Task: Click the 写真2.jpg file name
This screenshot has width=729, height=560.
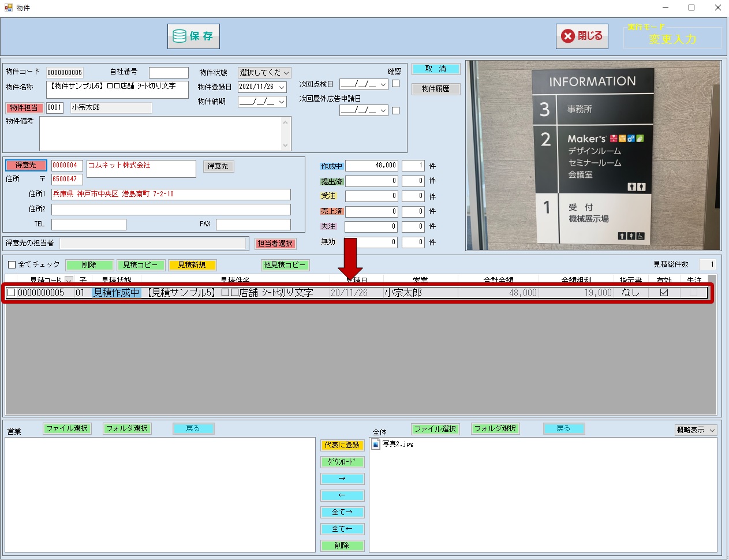Action: (398, 444)
